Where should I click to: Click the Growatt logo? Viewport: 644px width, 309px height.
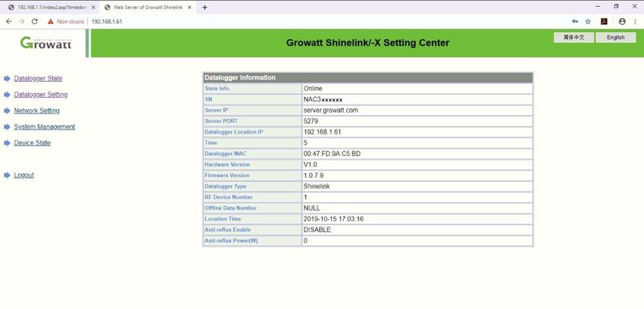click(47, 42)
